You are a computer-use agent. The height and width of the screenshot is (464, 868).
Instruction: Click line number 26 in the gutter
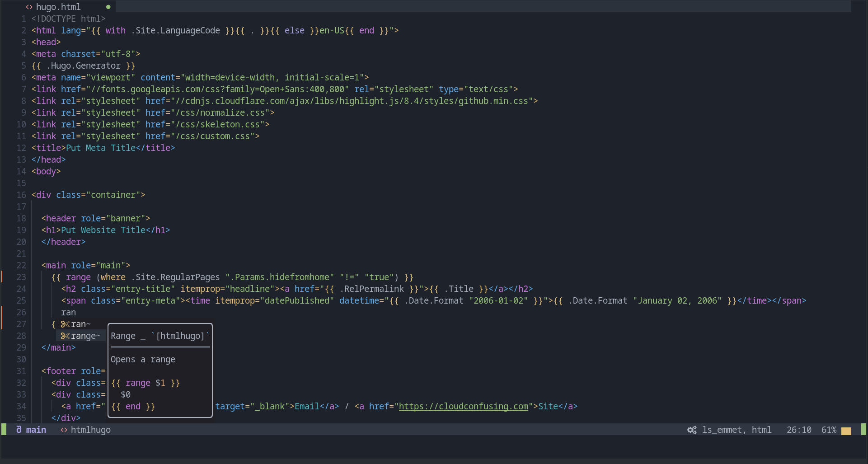tap(21, 312)
